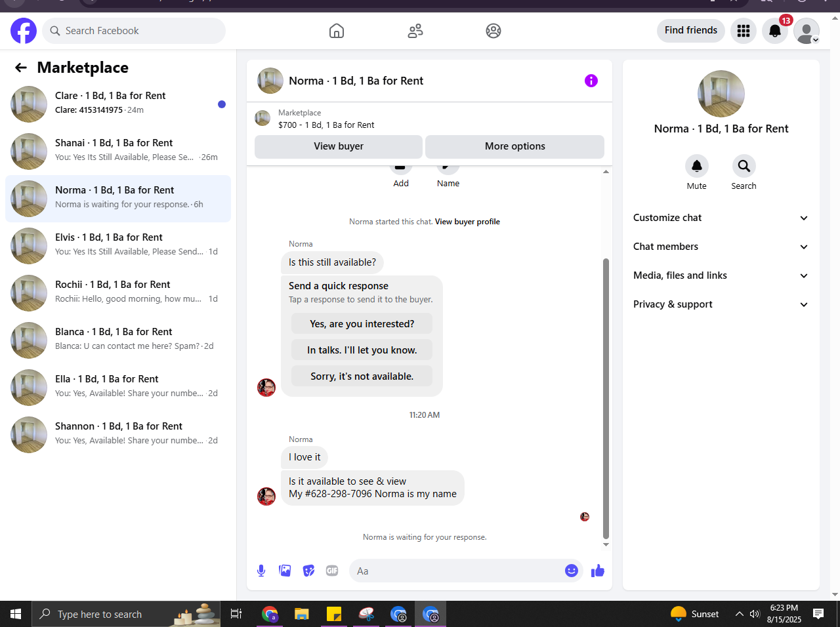
Task: Open the Facebook logo home link
Action: tap(24, 31)
